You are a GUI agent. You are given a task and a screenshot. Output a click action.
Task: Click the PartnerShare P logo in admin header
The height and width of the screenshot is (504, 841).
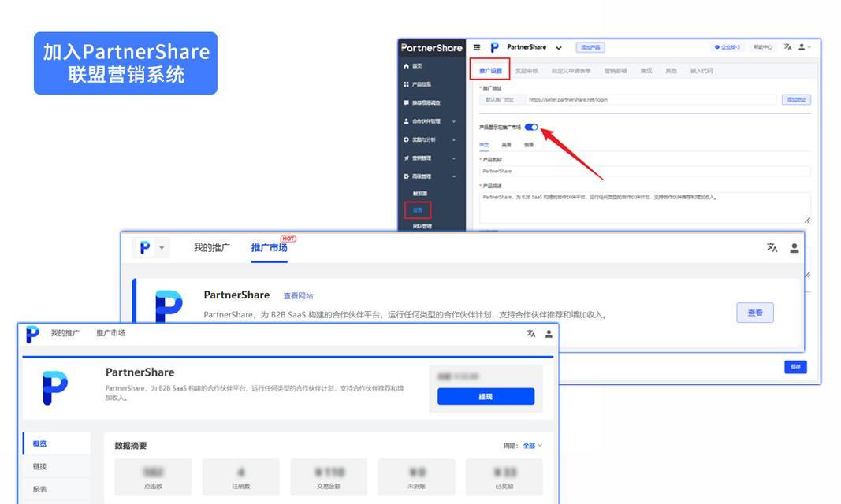click(x=494, y=48)
